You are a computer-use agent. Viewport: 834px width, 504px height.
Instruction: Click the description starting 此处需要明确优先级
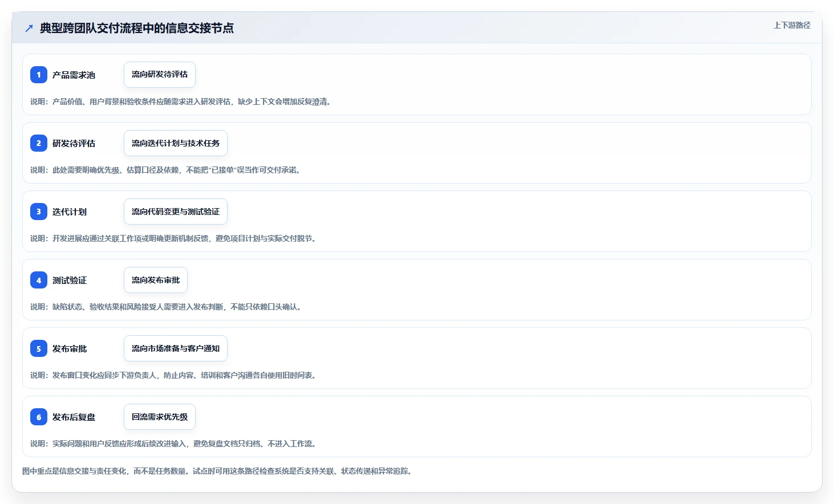click(x=165, y=170)
